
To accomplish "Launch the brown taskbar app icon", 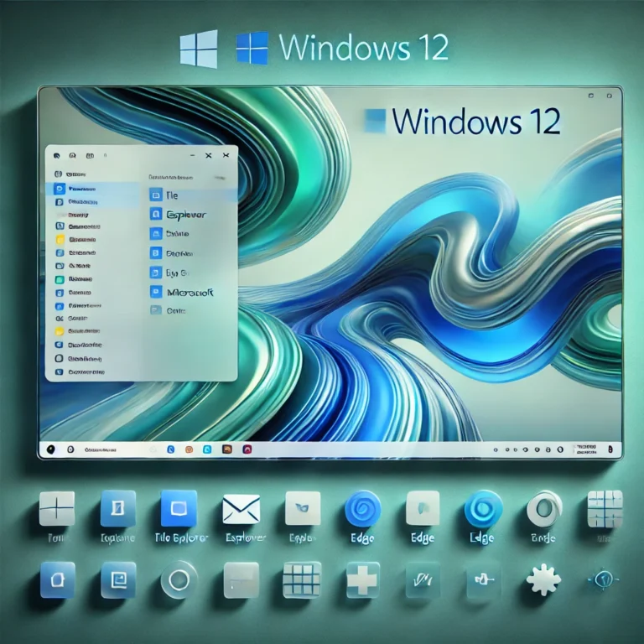I will (x=227, y=449).
